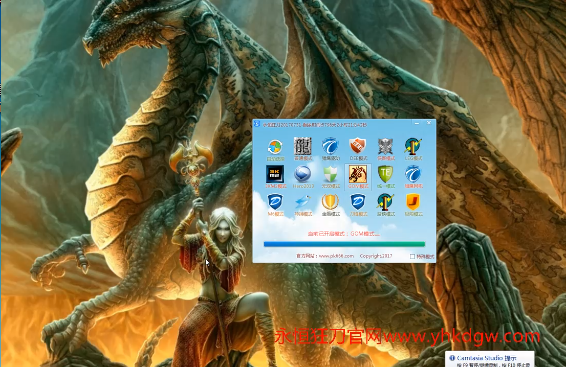Click the Windows logo icon

pyautogui.click(x=275, y=147)
